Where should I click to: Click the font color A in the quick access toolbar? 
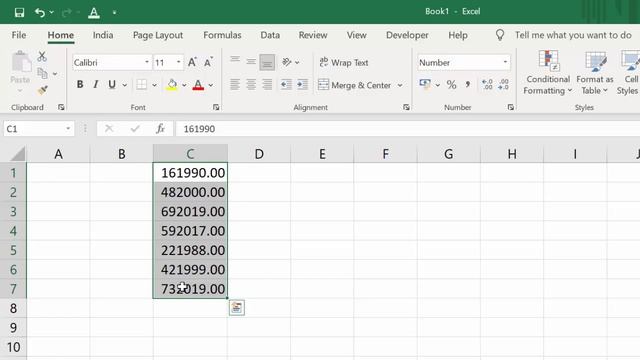(94, 13)
